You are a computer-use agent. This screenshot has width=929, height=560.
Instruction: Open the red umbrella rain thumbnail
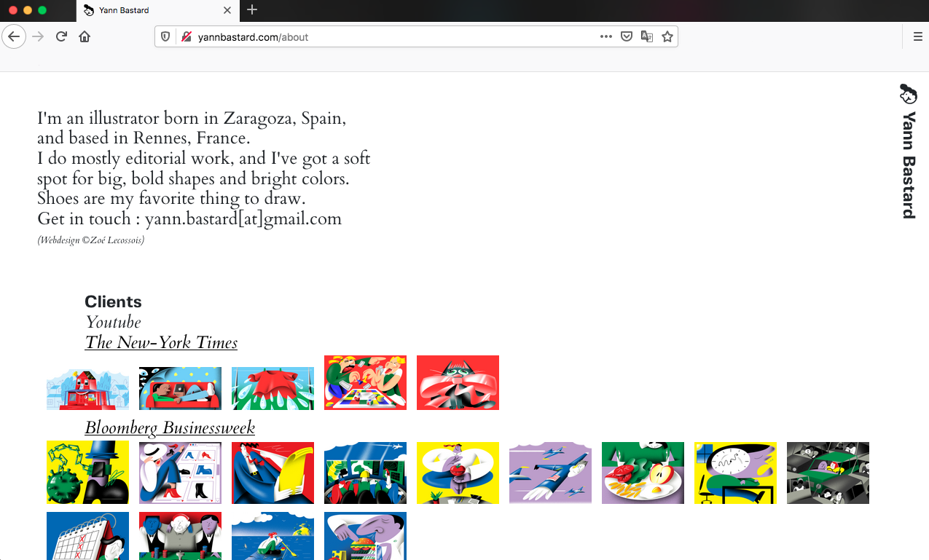click(273, 389)
